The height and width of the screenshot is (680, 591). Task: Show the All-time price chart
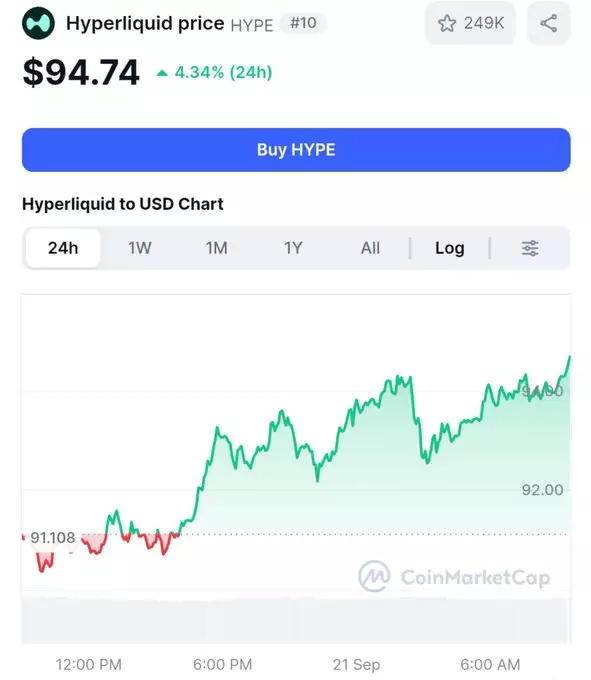tap(370, 248)
